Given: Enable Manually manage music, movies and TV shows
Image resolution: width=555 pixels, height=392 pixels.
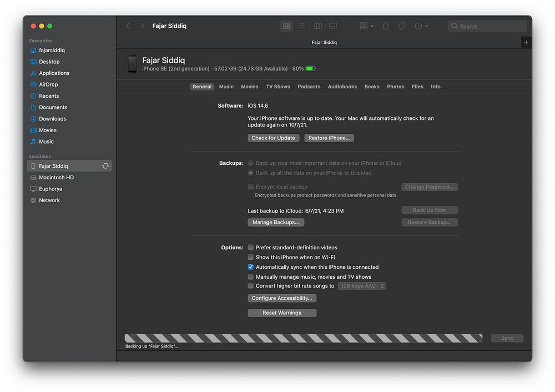Looking at the screenshot, I should coord(251,277).
